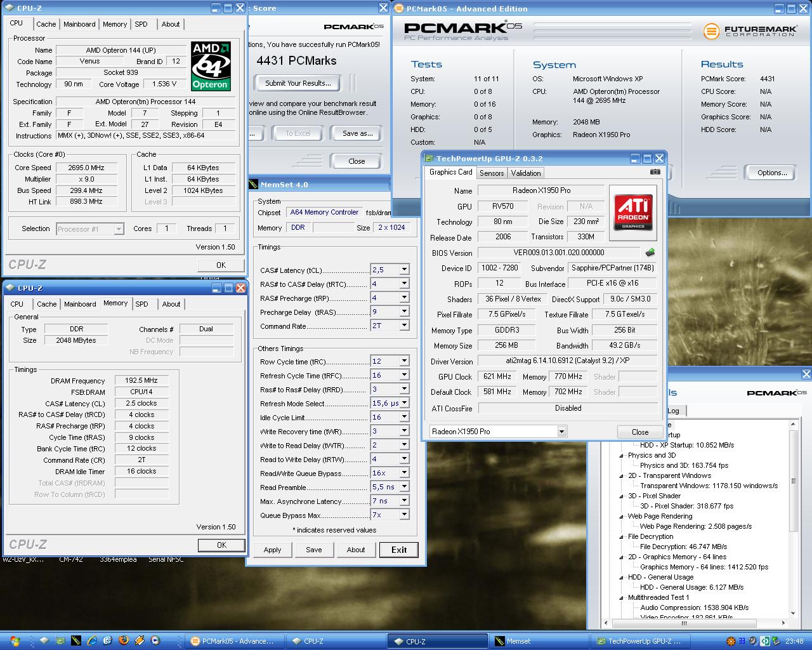Collapse the Physics and 3D tree node
Image resolution: width=812 pixels, height=650 pixels.
tap(621, 455)
